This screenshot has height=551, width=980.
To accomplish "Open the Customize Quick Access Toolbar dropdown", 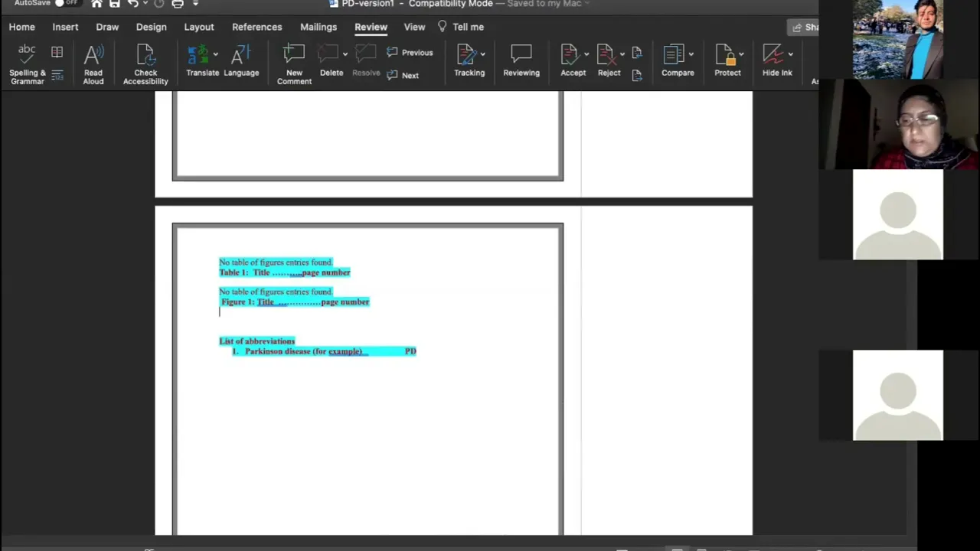I will pyautogui.click(x=195, y=4).
